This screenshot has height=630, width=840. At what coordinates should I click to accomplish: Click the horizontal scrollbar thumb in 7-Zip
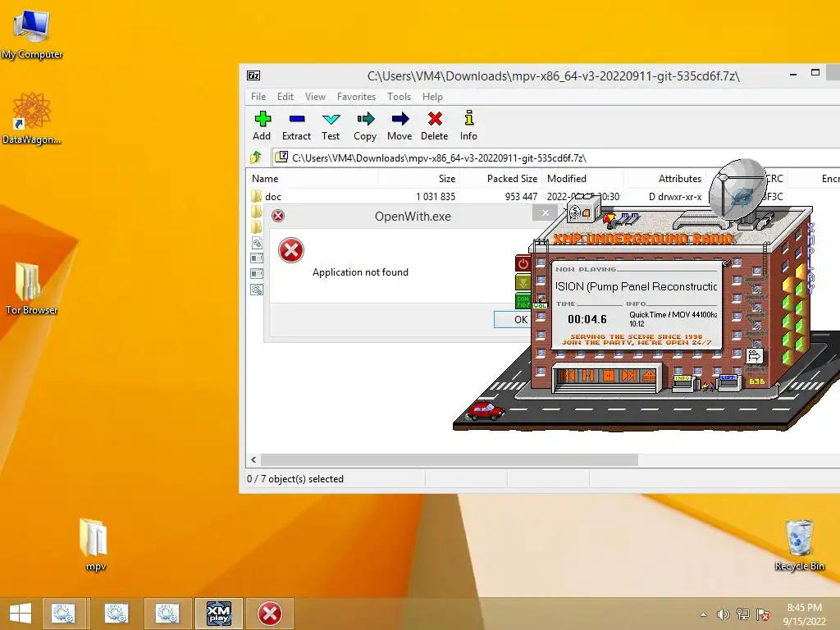tap(450, 459)
